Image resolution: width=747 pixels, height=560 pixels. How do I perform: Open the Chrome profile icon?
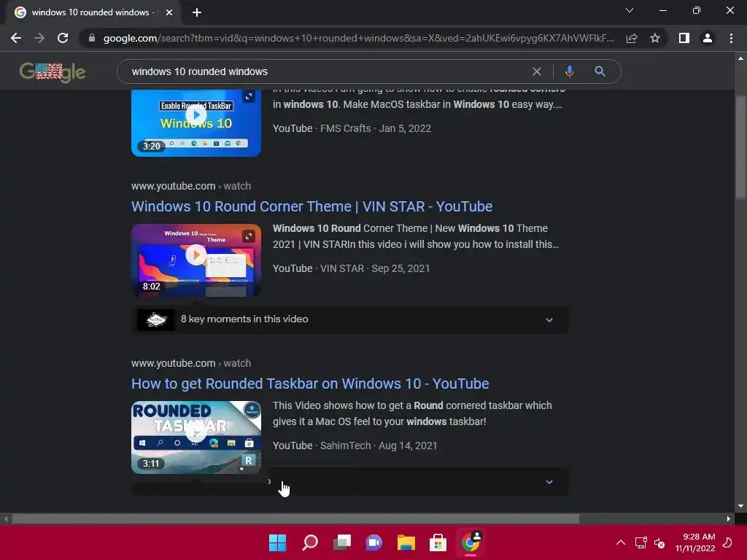click(x=708, y=38)
